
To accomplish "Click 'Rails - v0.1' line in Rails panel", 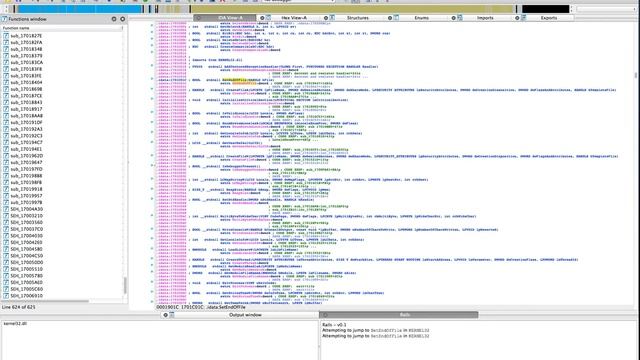I will click(x=334, y=325).
